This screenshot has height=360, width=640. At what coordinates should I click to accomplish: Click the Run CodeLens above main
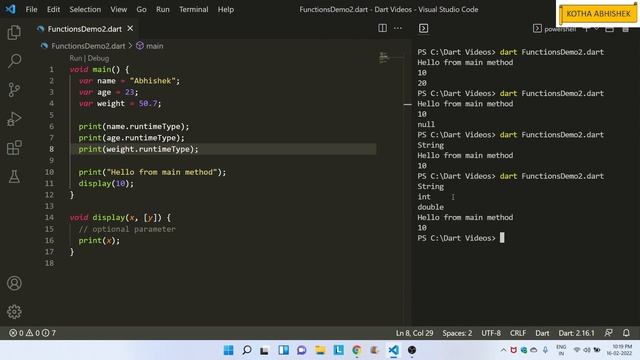(75, 58)
